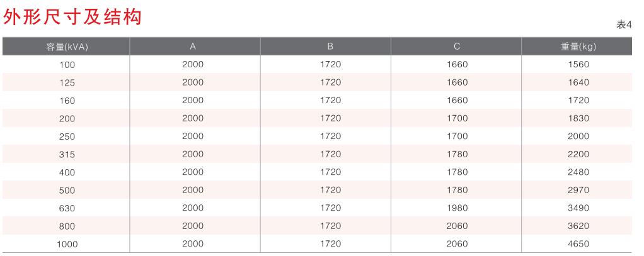Screen dimensions: 644x256
Task: Click the 外形尺寸及结构 title text
Action: [73, 17]
